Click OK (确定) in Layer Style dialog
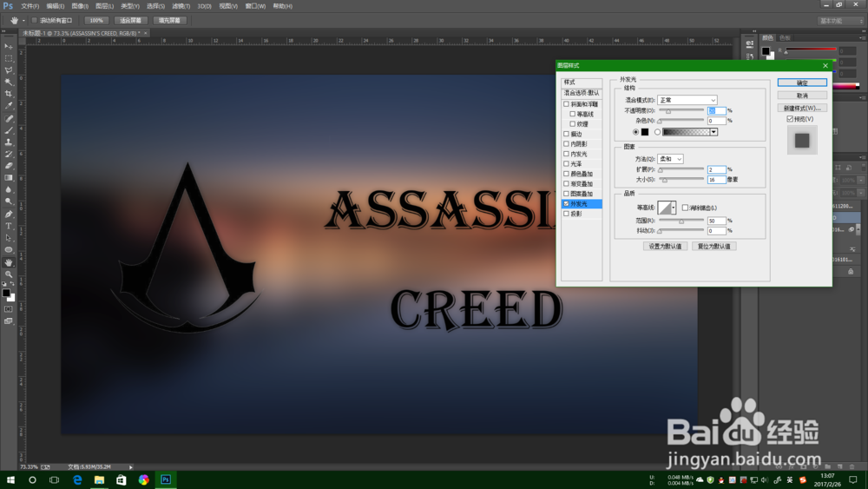Screen dimensions: 868x489 tap(802, 83)
